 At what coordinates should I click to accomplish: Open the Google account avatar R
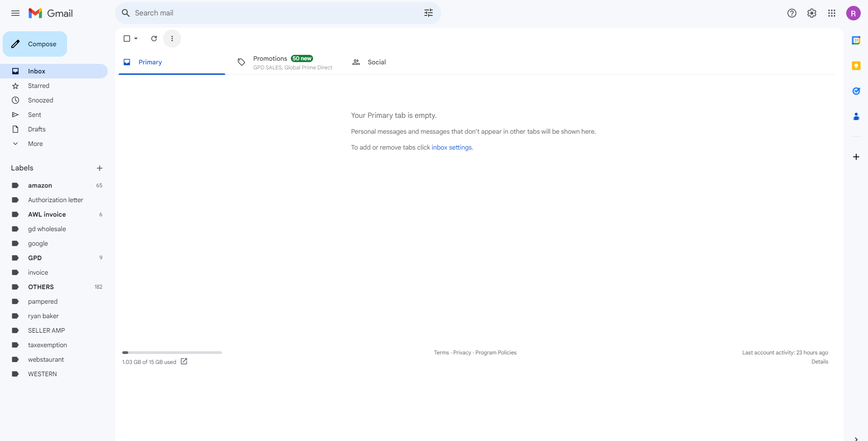click(854, 13)
